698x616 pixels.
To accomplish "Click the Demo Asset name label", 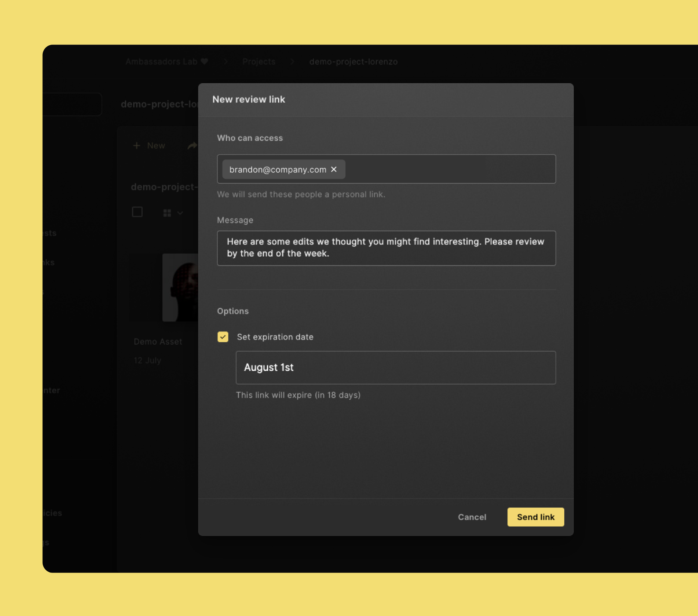I will 158,341.
